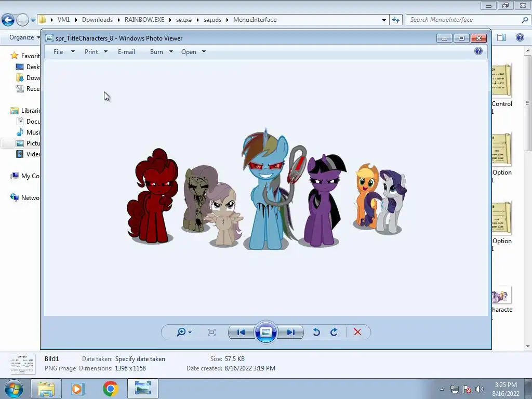Open Google Chrome from the taskbar

pyautogui.click(x=110, y=389)
